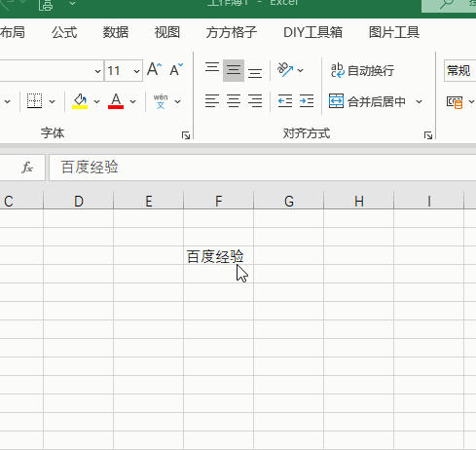The height and width of the screenshot is (450, 476).
Task: Toggle middle vertical alignment
Action: [234, 70]
